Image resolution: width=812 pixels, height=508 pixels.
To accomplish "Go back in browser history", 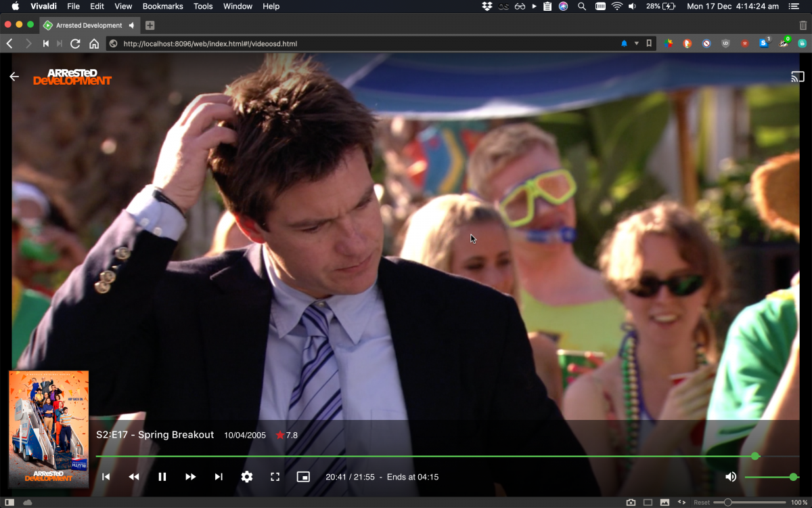I will tap(9, 43).
